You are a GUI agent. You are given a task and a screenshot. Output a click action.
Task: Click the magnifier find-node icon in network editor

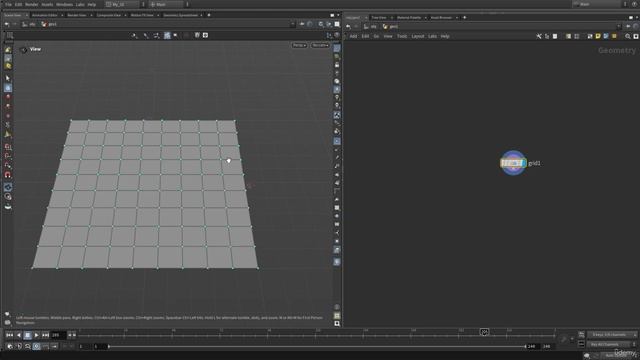click(628, 36)
